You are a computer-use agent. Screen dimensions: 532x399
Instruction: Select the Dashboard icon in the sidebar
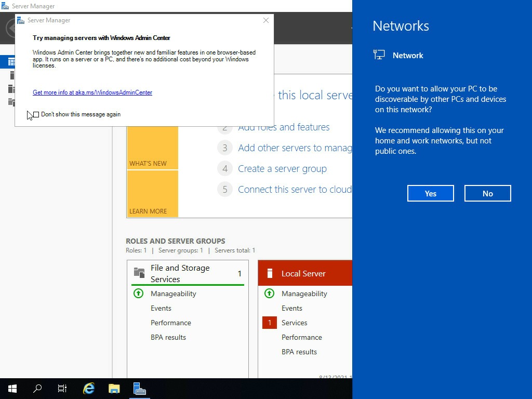coord(11,62)
